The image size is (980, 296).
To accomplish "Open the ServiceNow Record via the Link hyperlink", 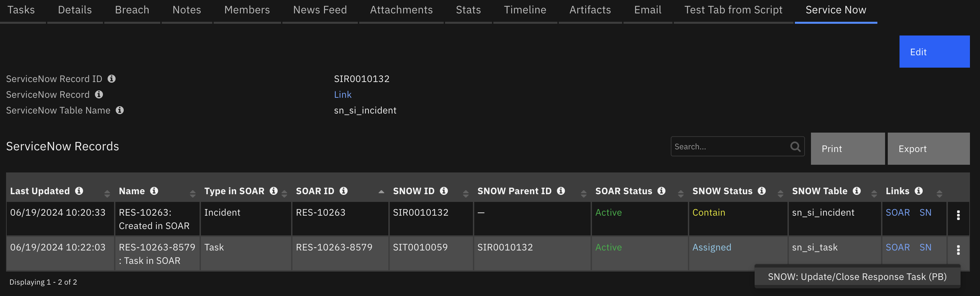I will [342, 94].
